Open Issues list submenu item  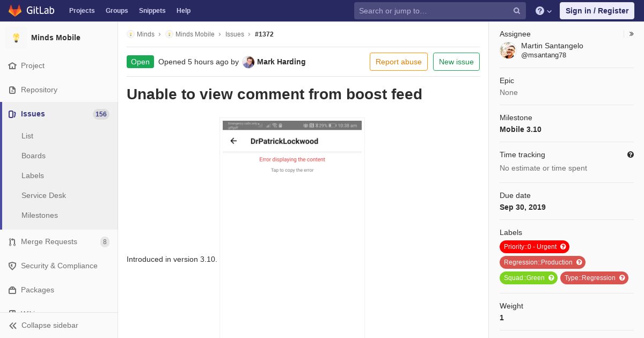point(27,136)
